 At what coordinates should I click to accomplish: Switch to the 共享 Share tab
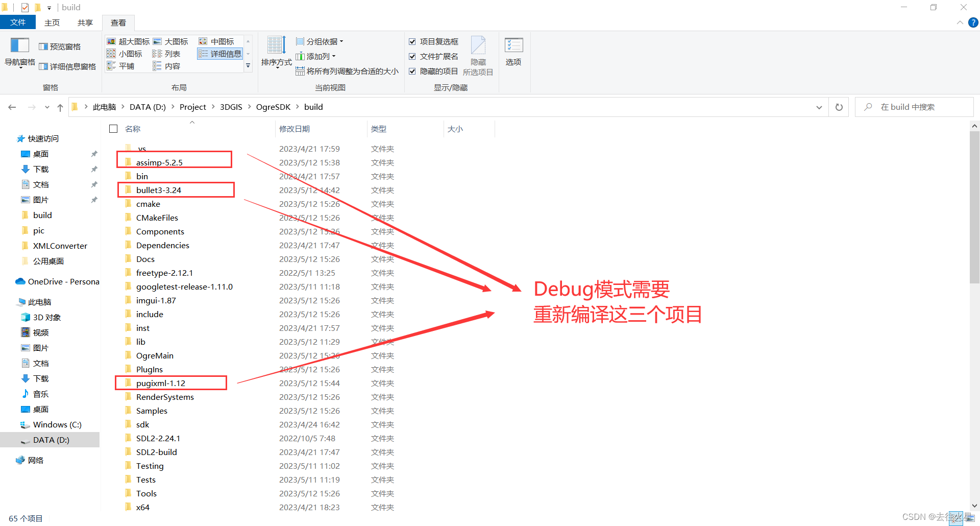(85, 22)
